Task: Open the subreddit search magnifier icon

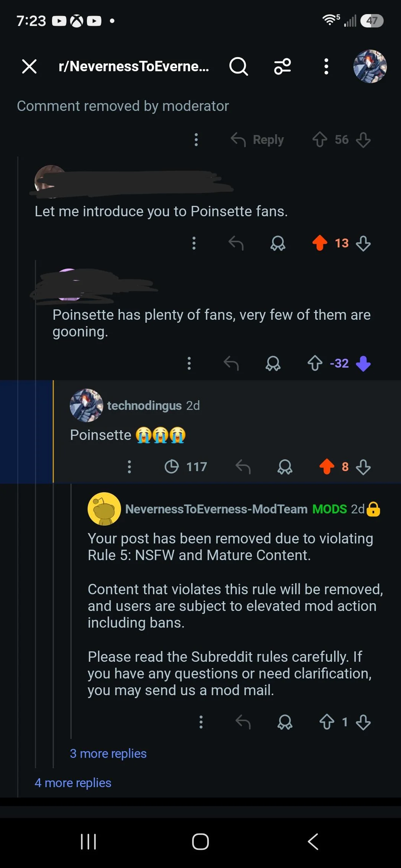Action: [x=238, y=66]
